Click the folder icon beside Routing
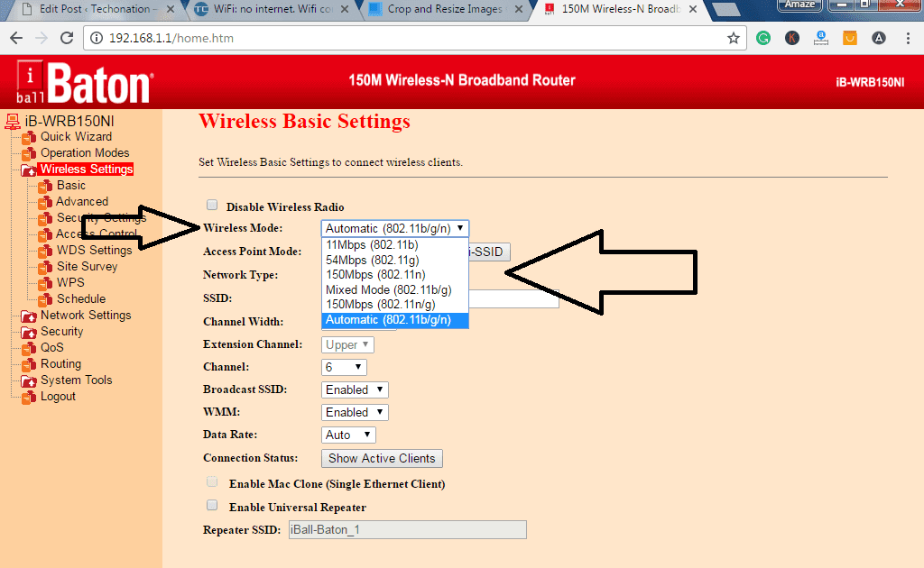 [x=29, y=365]
